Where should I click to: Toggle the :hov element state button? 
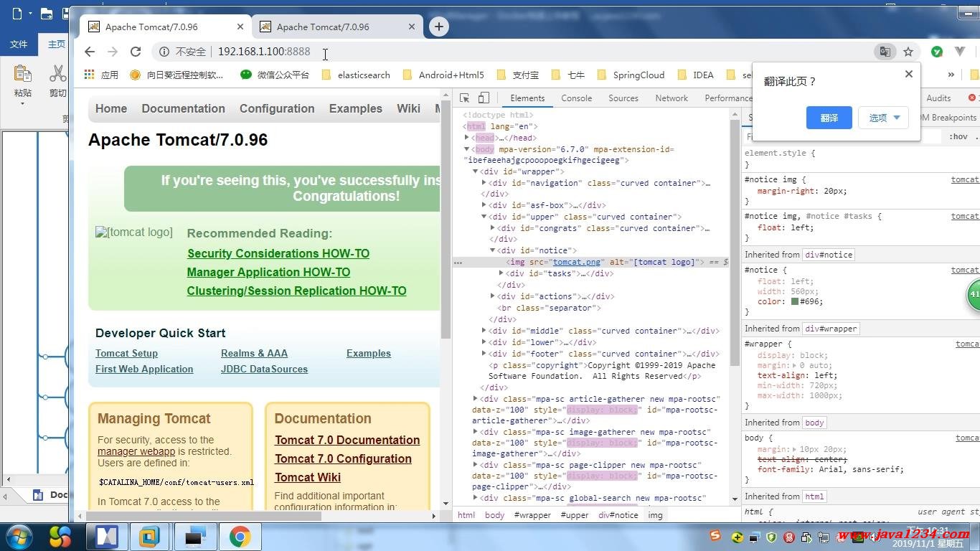(958, 136)
